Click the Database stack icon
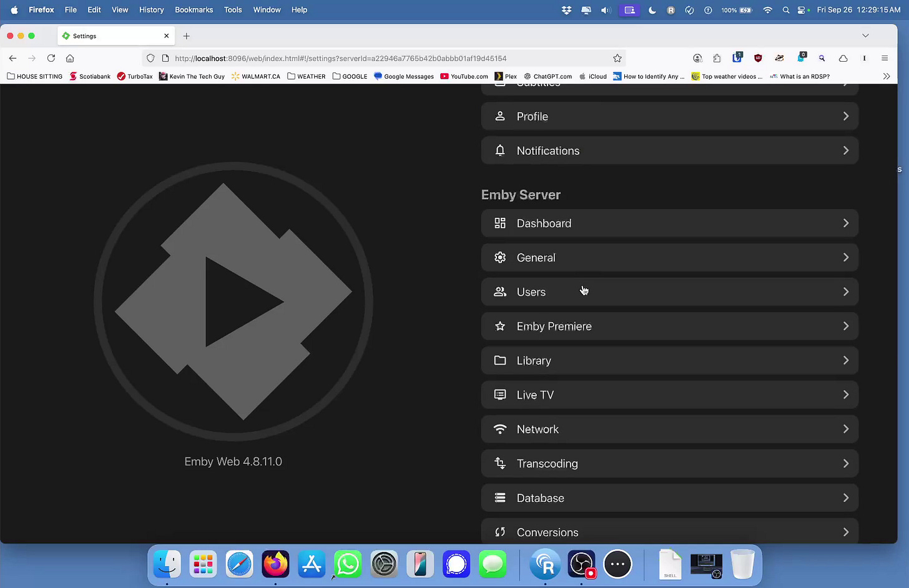Viewport: 909px width, 588px height. pos(500,498)
